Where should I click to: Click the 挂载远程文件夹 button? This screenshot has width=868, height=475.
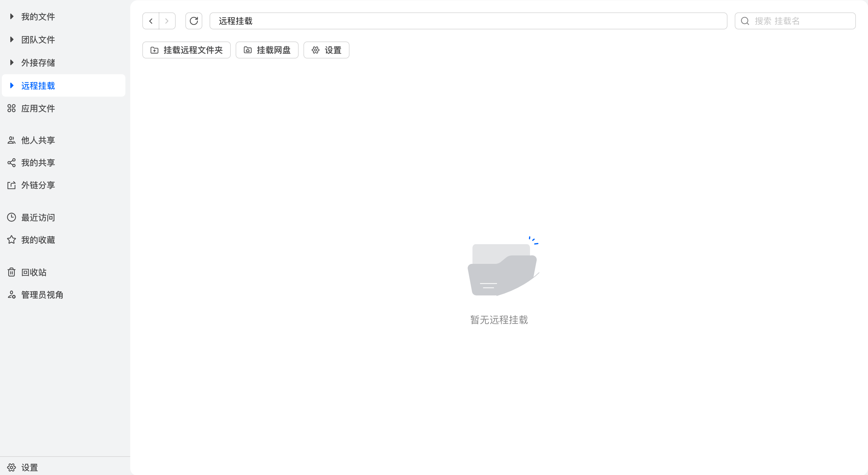pyautogui.click(x=186, y=50)
